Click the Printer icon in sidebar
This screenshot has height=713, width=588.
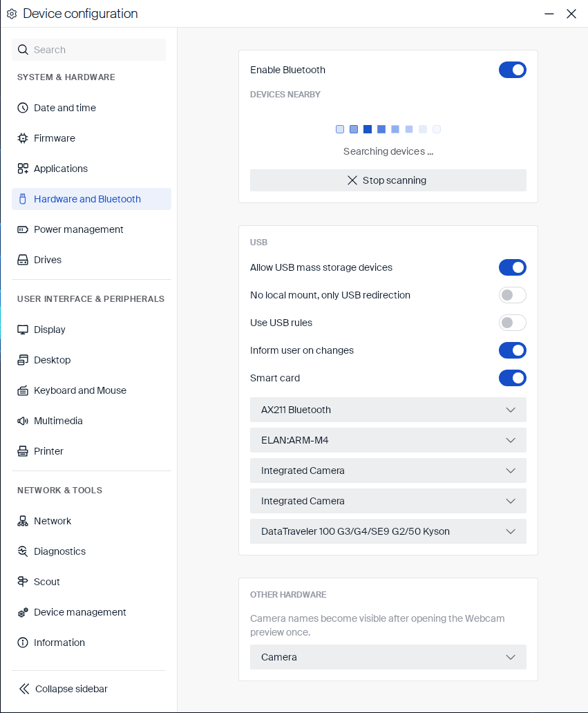pyautogui.click(x=23, y=451)
